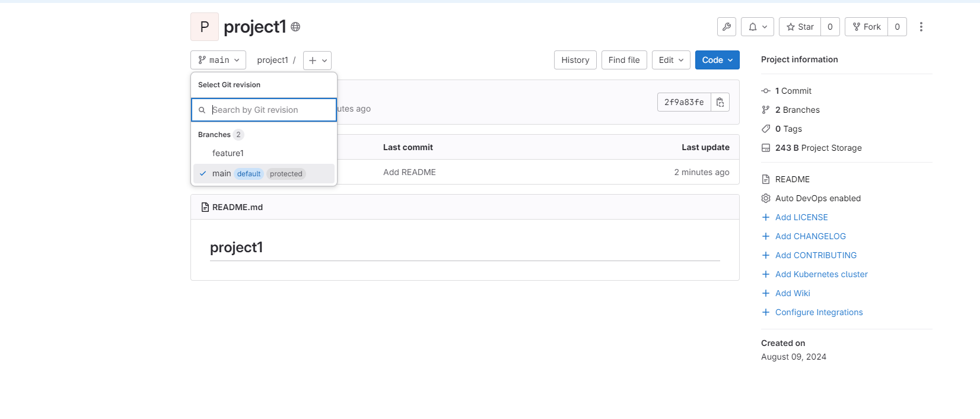This screenshot has height=419, width=980.
Task: Click the storage disk icon
Action: (766, 148)
